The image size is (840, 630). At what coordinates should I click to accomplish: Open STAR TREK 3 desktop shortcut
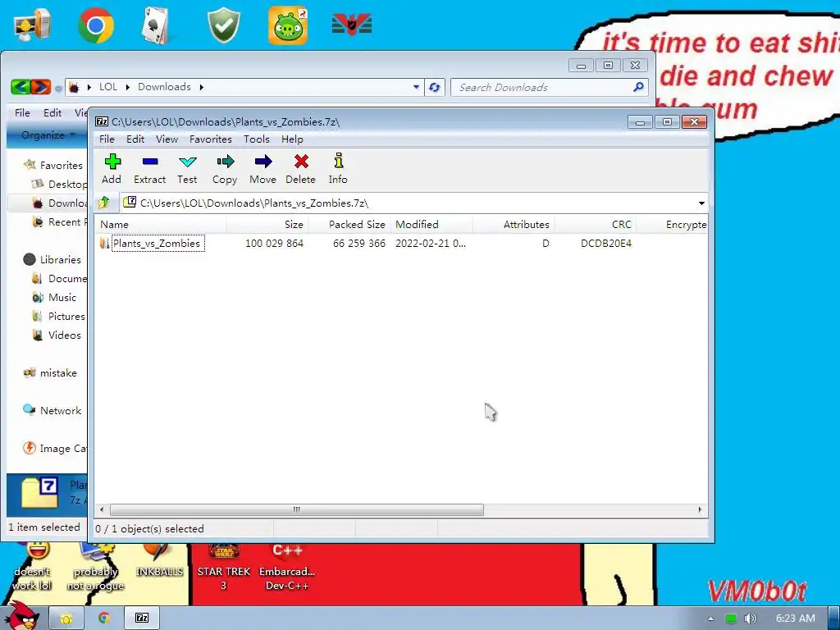coord(224,568)
